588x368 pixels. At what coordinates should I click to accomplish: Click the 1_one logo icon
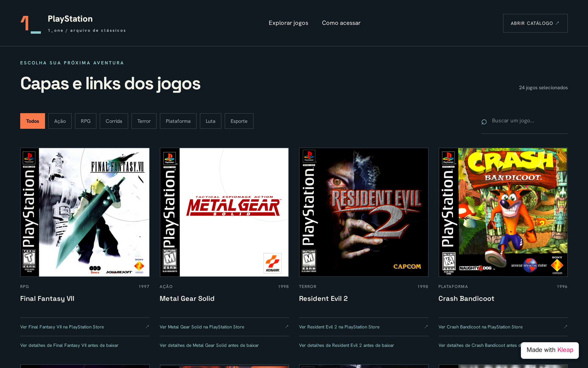[31, 25]
